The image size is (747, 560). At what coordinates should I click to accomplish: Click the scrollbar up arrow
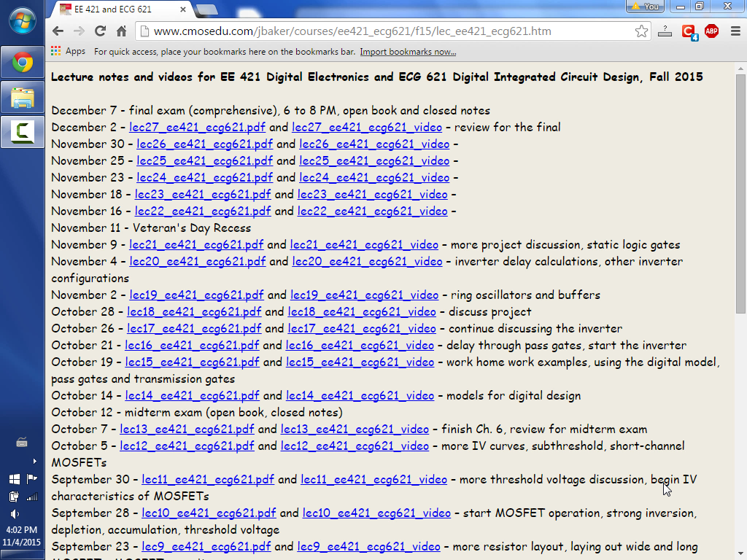pos(740,69)
